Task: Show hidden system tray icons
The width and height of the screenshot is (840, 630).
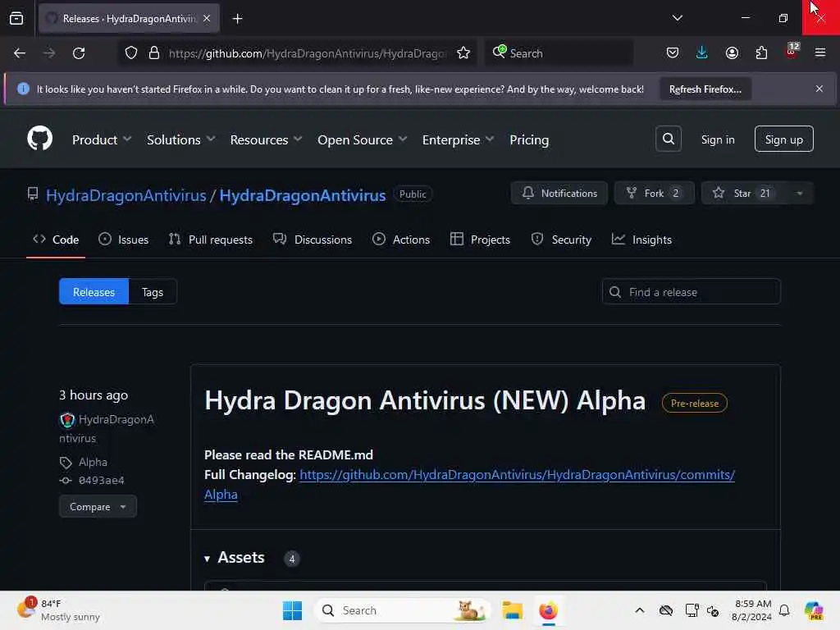Action: click(639, 610)
